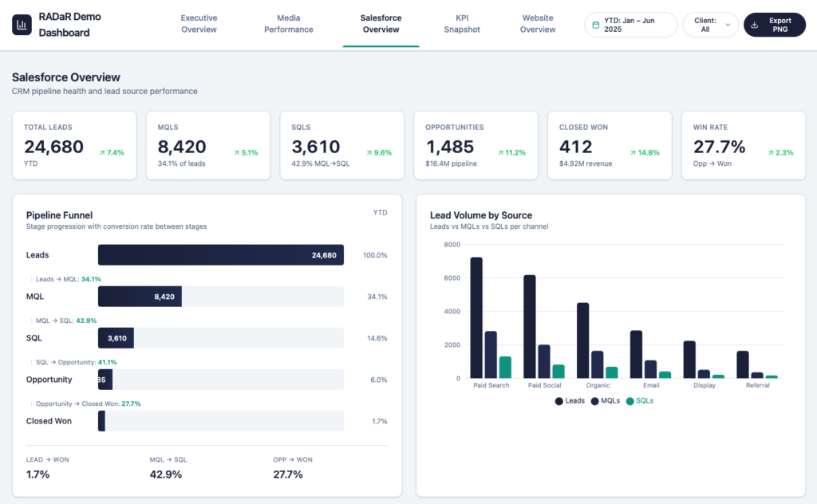The height and width of the screenshot is (504, 817).
Task: Click the Export PNG button
Action: (x=774, y=25)
